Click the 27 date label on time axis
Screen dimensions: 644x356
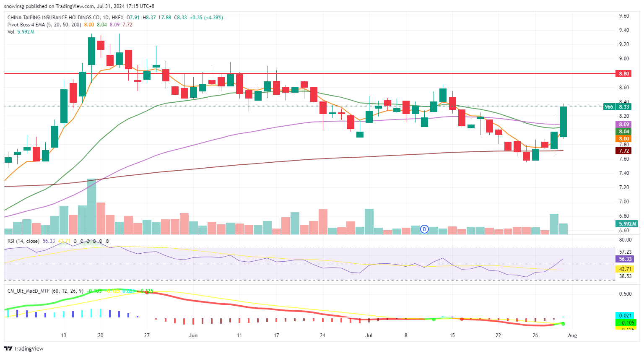(x=147, y=335)
